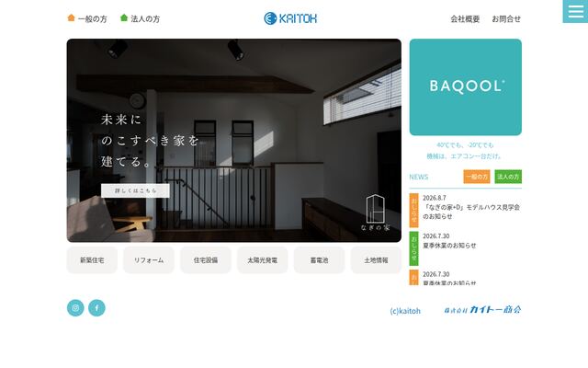The image size is (588, 368).
Task: Open 新築住宅 category
Action: click(x=92, y=259)
